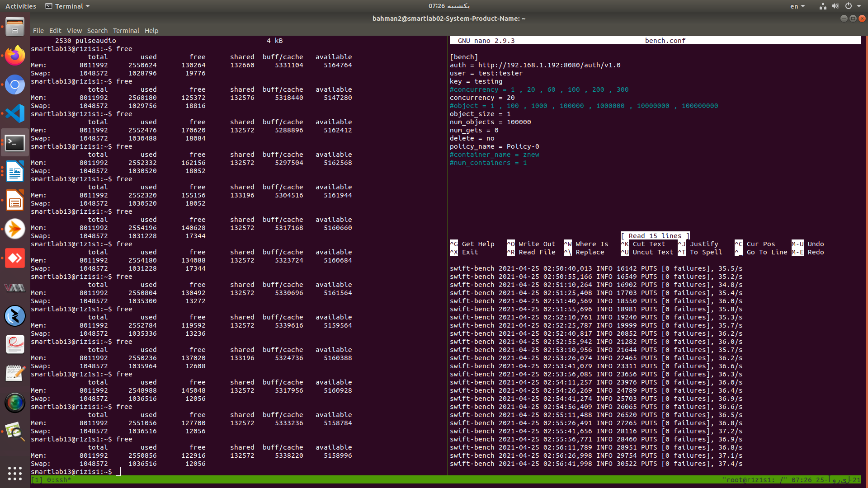Open the Search menu

pyautogui.click(x=97, y=31)
